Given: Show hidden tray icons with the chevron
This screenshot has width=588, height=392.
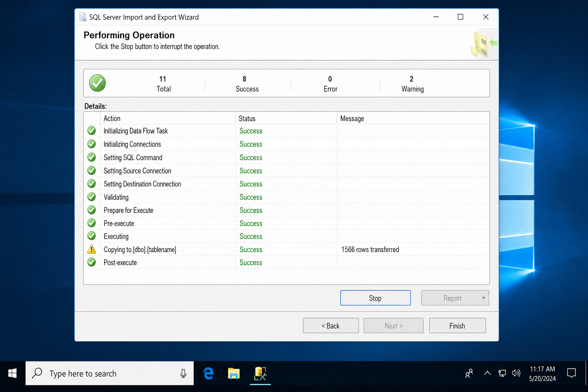Looking at the screenshot, I should click(487, 373).
